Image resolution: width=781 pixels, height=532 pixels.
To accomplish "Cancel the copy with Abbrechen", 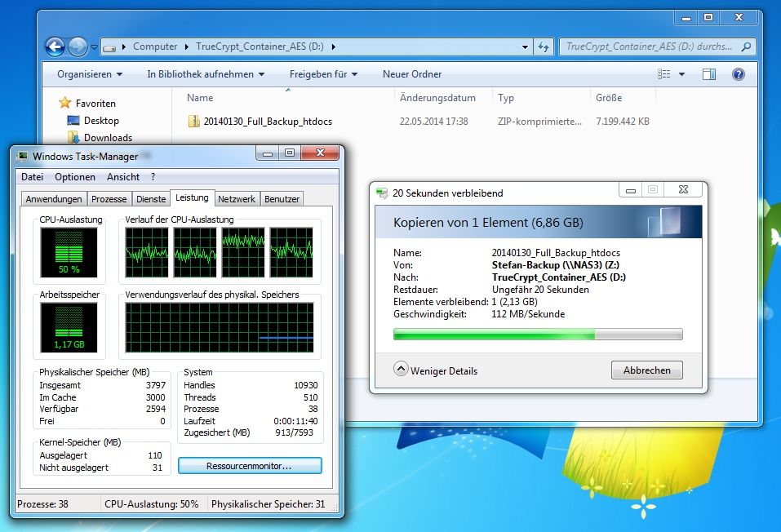I will (x=646, y=370).
